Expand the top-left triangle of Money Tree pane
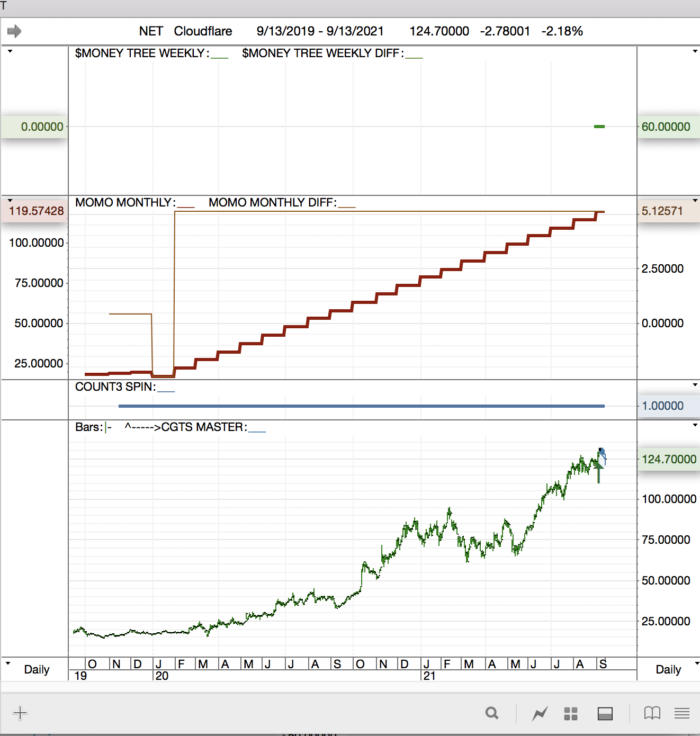The image size is (700, 736). point(10,51)
